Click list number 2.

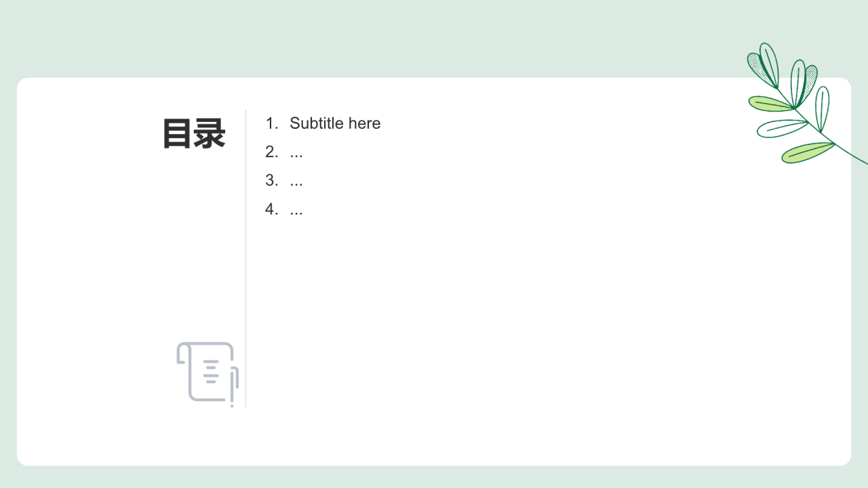(271, 152)
